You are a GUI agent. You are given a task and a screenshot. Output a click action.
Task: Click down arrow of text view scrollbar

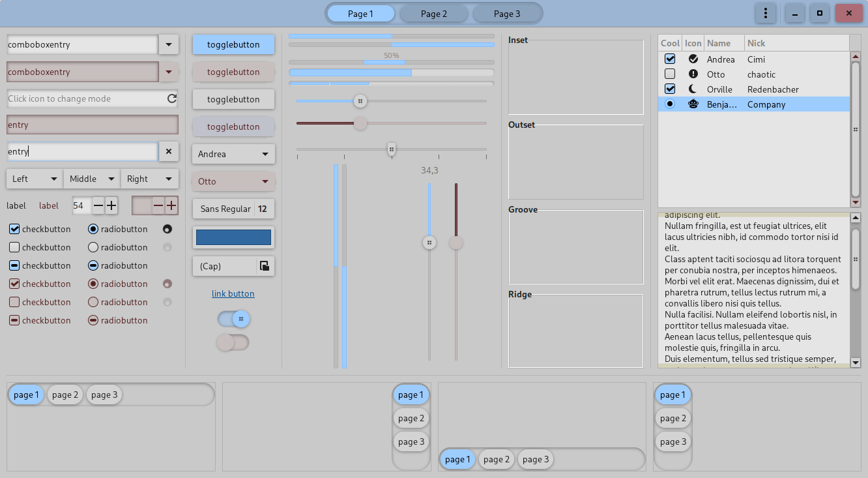(x=856, y=363)
